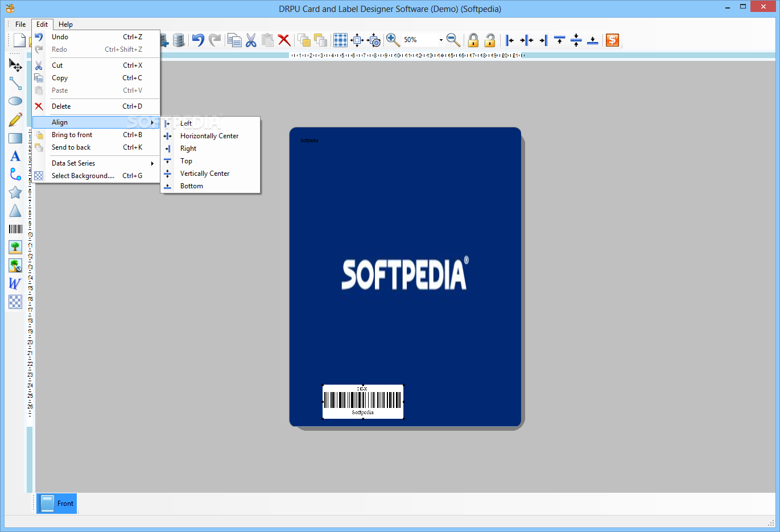Select the Insert Picture tool
Image resolution: width=780 pixels, height=532 pixels.
[x=15, y=247]
